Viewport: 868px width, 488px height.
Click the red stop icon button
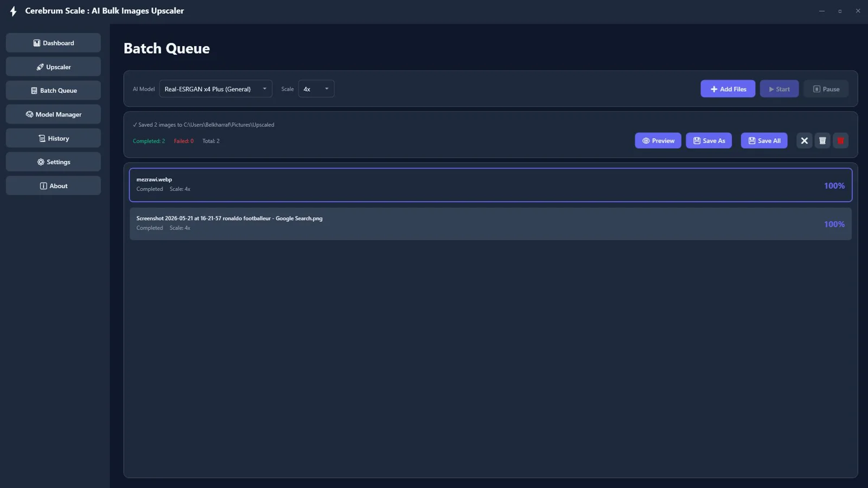[840, 140]
